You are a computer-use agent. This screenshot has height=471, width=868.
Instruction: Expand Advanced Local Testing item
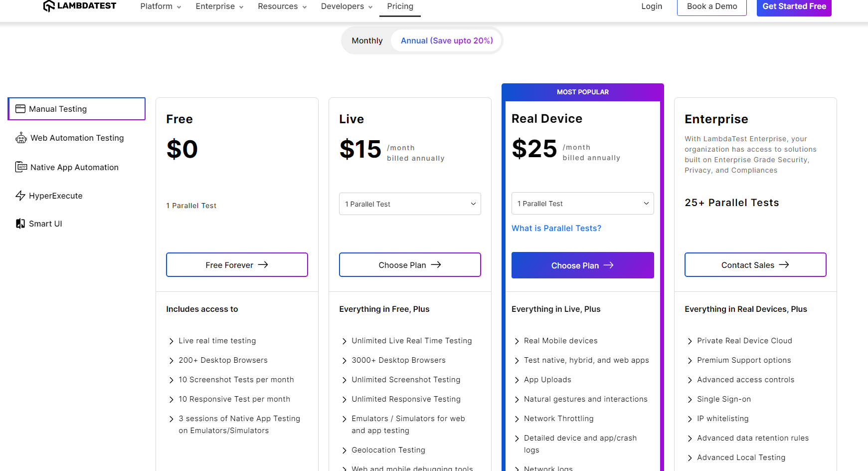pyautogui.click(x=736, y=458)
